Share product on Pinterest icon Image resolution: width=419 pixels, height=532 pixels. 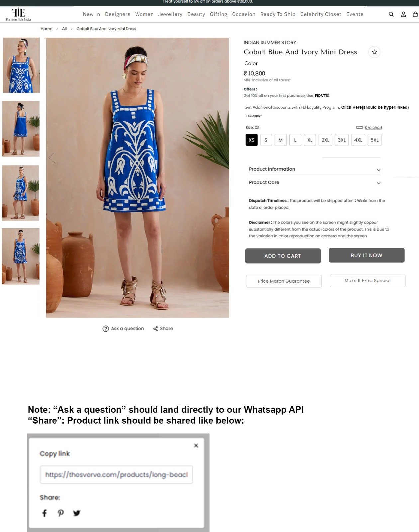(60, 513)
